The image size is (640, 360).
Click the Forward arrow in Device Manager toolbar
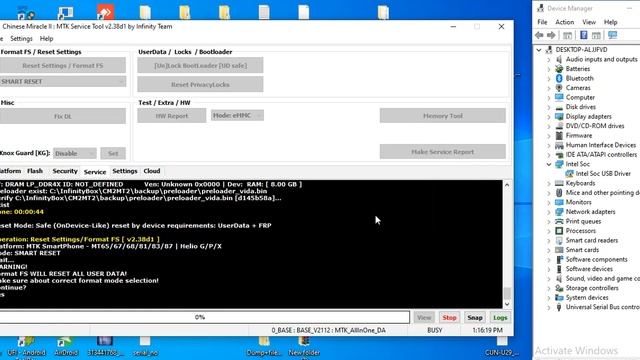(x=551, y=36)
